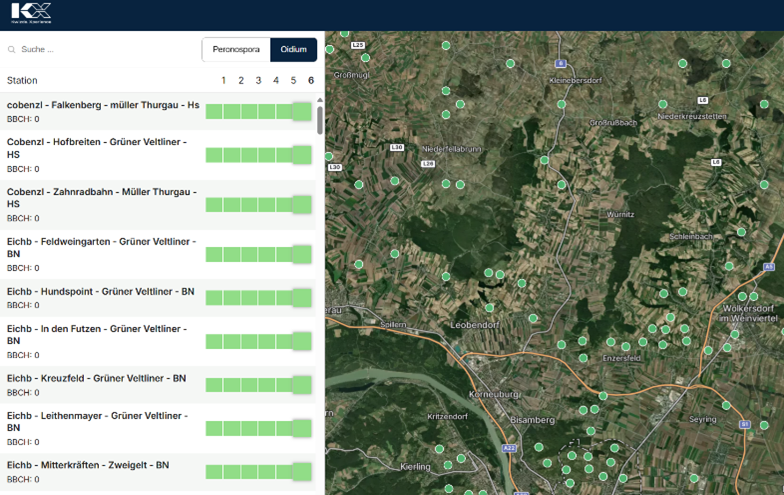Click the station list scrollbar
784x495 pixels.
click(320, 120)
